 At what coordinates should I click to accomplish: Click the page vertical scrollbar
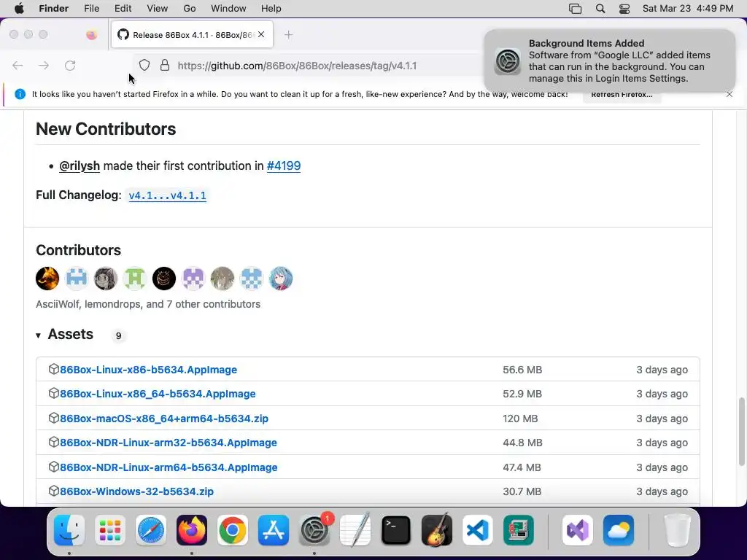pyautogui.click(x=741, y=432)
